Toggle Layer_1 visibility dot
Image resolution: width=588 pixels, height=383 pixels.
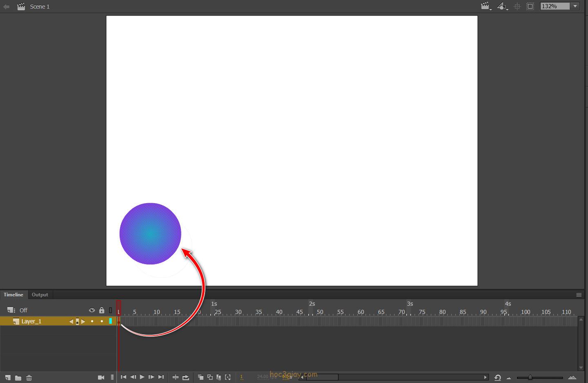tap(92, 321)
